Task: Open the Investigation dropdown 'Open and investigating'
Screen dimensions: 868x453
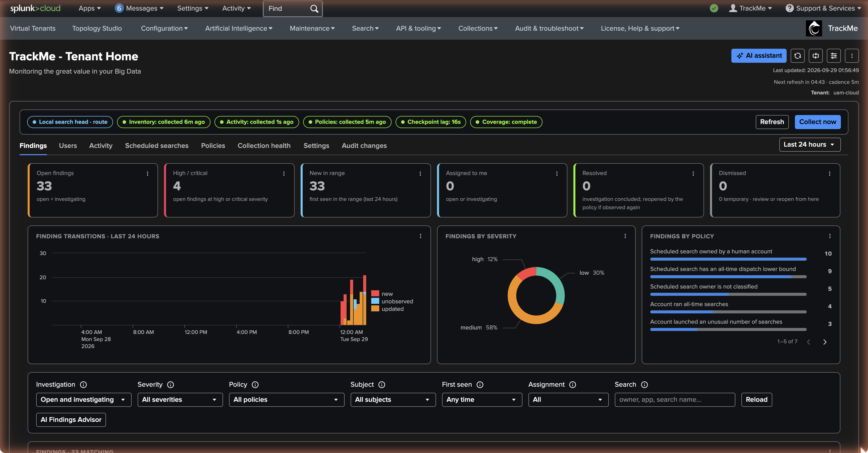Action: (84, 400)
